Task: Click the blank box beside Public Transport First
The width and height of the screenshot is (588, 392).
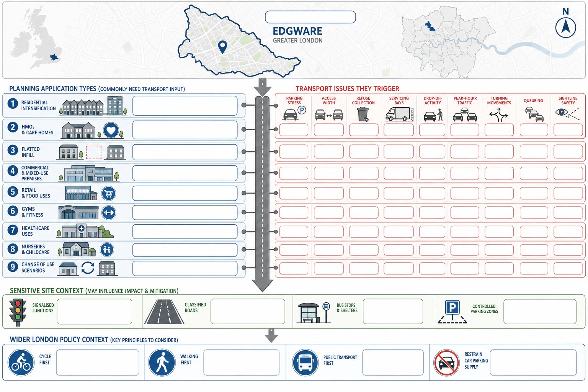Action: coord(393,362)
